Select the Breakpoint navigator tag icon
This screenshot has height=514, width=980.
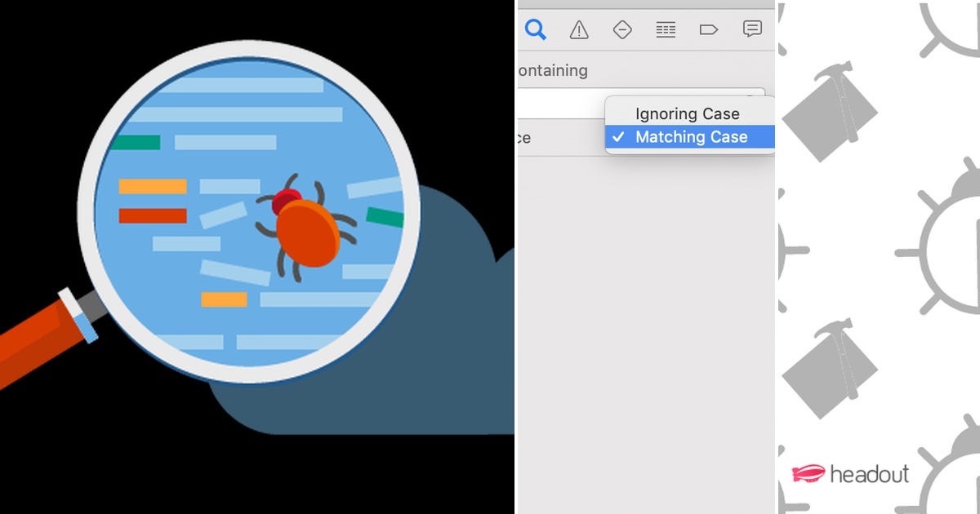(x=709, y=29)
